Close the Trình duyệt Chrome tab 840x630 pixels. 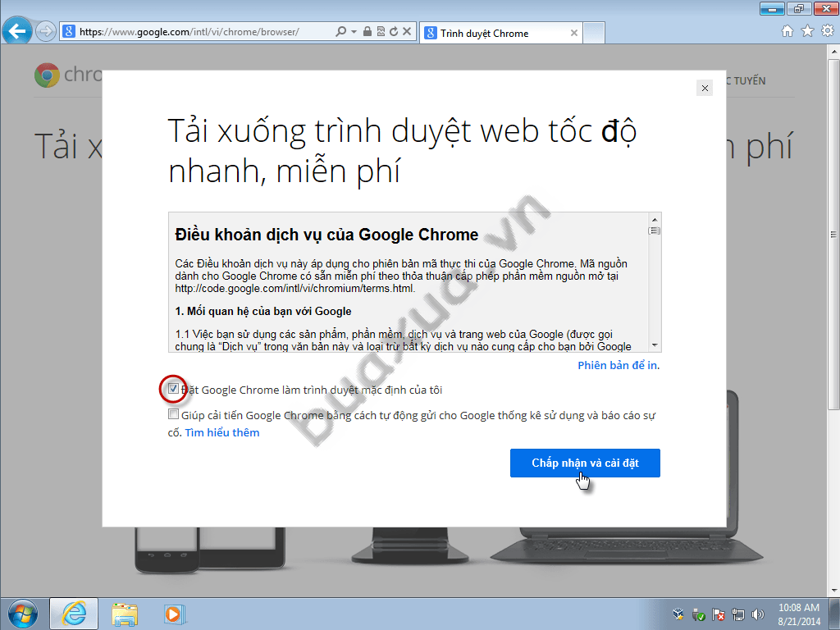573,33
